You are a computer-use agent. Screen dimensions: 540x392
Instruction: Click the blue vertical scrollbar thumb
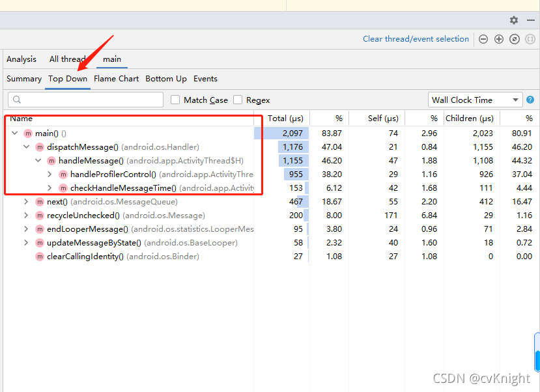pos(537,352)
